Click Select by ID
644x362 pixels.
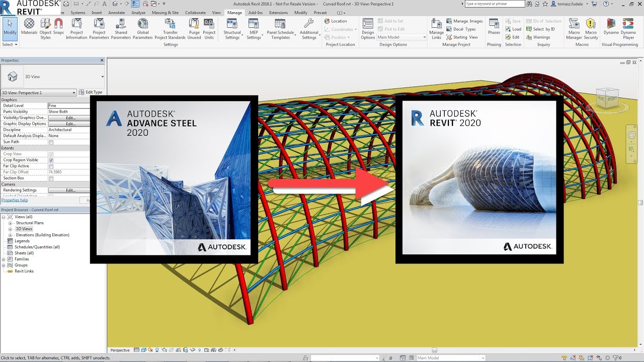point(540,29)
